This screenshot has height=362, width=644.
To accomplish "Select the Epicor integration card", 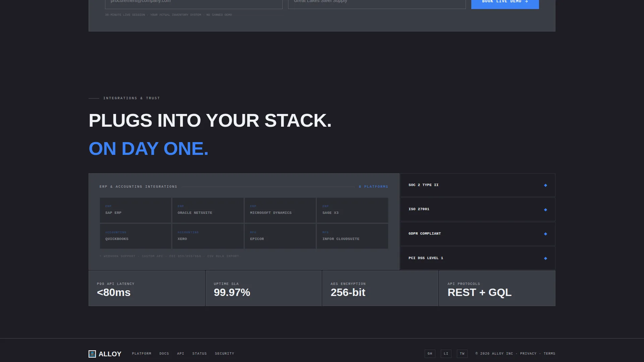I will (280, 236).
